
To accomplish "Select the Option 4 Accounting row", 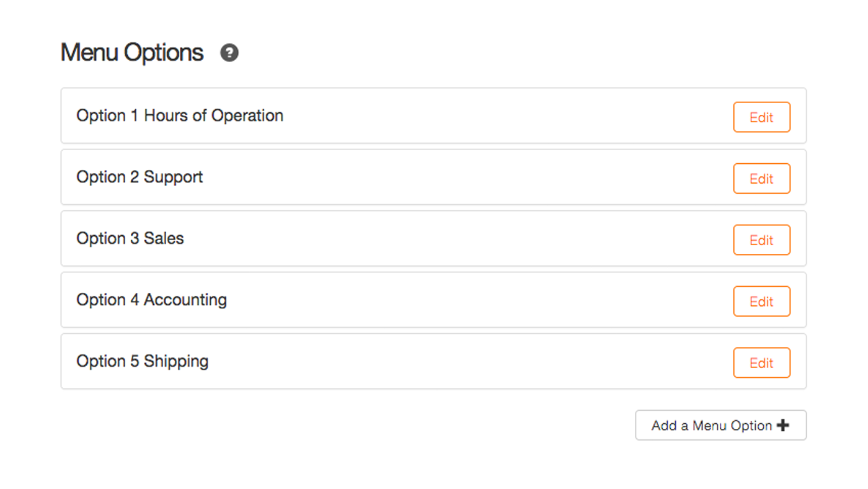I will 433,300.
